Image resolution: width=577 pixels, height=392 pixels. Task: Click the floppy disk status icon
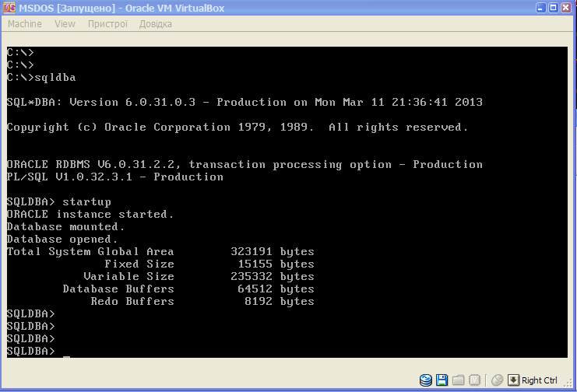442,380
